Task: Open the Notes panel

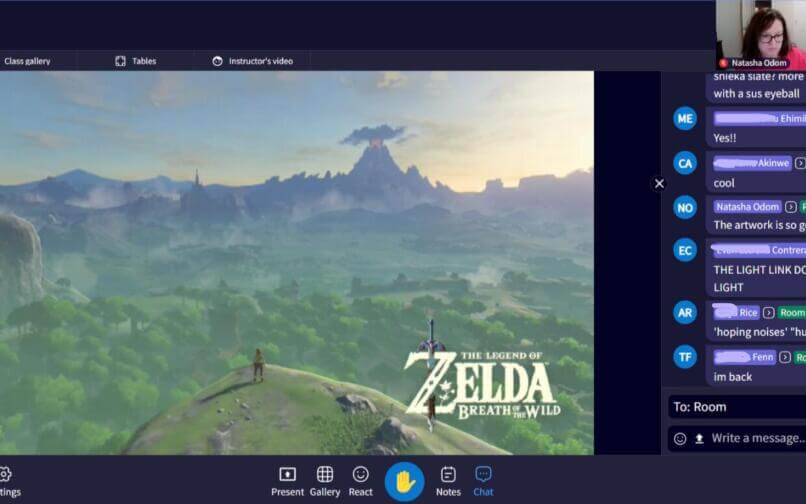Action: (x=448, y=481)
